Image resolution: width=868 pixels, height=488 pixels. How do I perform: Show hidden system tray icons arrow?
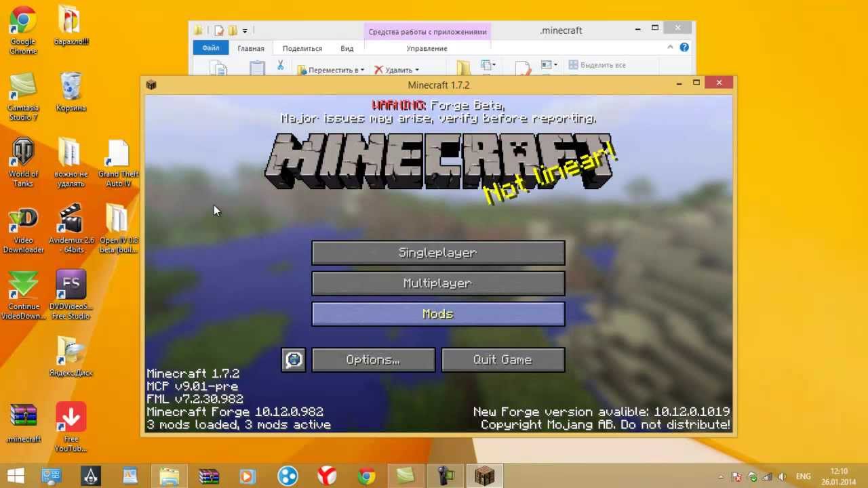tap(720, 476)
